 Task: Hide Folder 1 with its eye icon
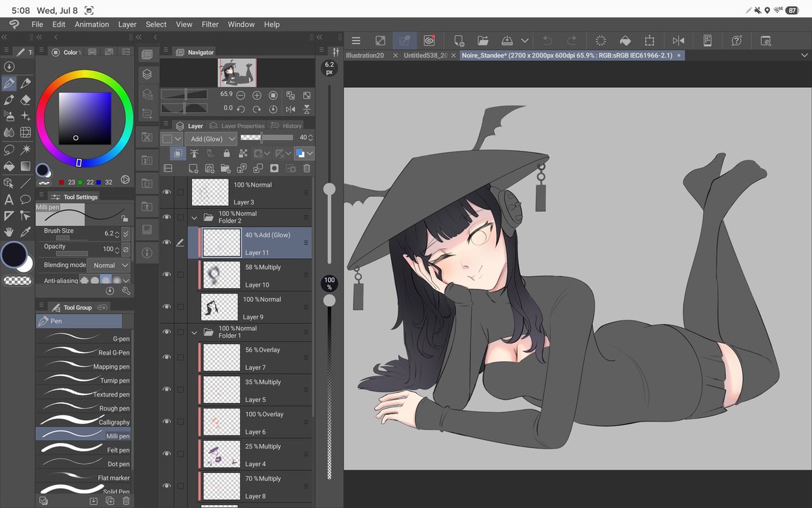pos(167,332)
